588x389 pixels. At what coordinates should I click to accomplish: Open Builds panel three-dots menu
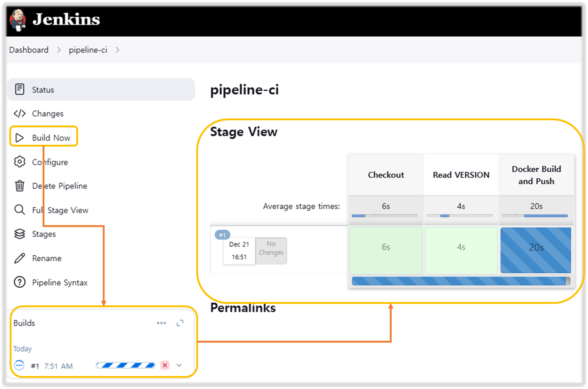point(161,323)
